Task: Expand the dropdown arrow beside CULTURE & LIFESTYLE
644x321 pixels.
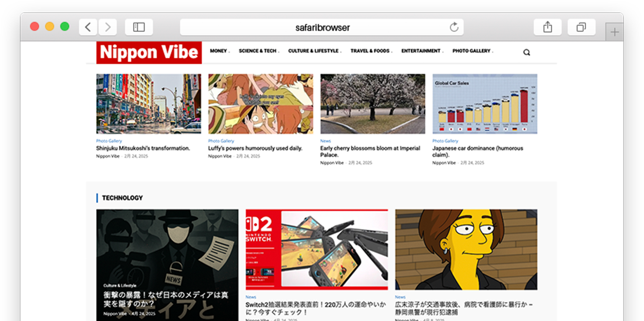Action: pos(341,52)
